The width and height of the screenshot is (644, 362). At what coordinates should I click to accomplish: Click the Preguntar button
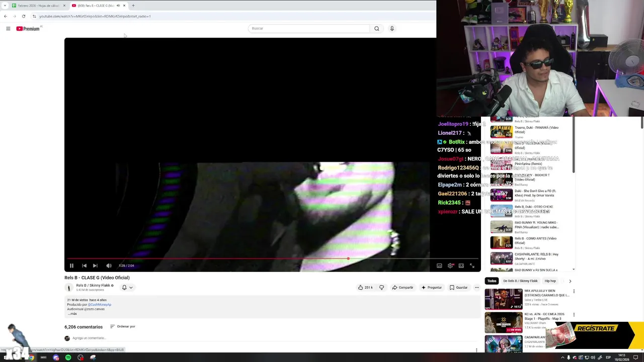(x=431, y=288)
